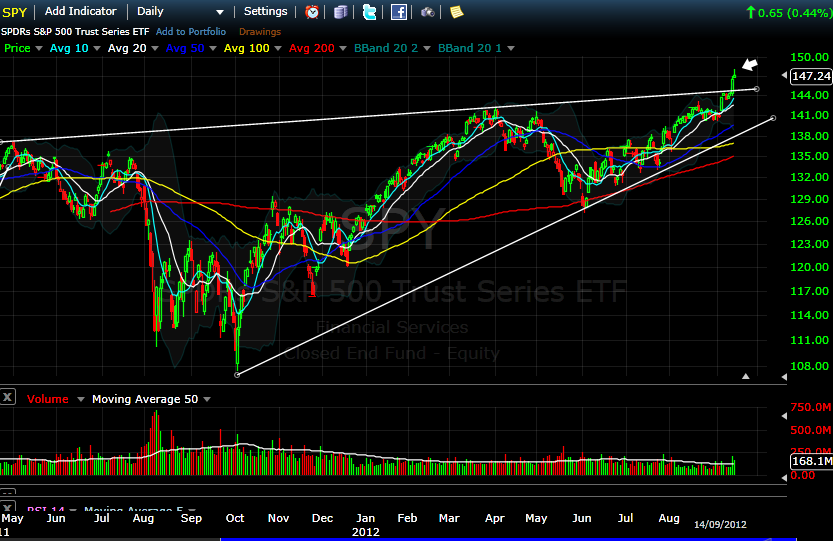
Task: Open the Daily timeframe dropdown
Action: pos(180,11)
